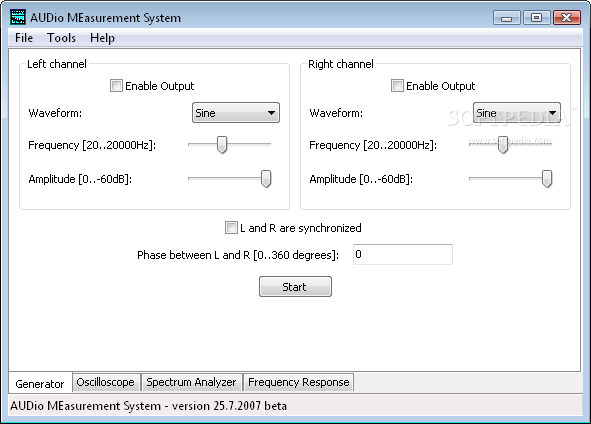
Task: Click the AUDio MEasurement System title bar icon
Action: (x=18, y=17)
